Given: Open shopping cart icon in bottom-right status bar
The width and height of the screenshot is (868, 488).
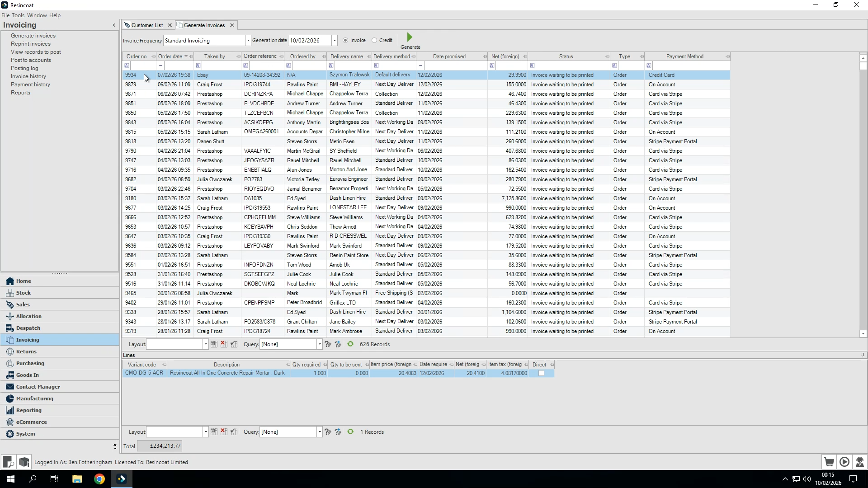Looking at the screenshot, I should pos(829,462).
